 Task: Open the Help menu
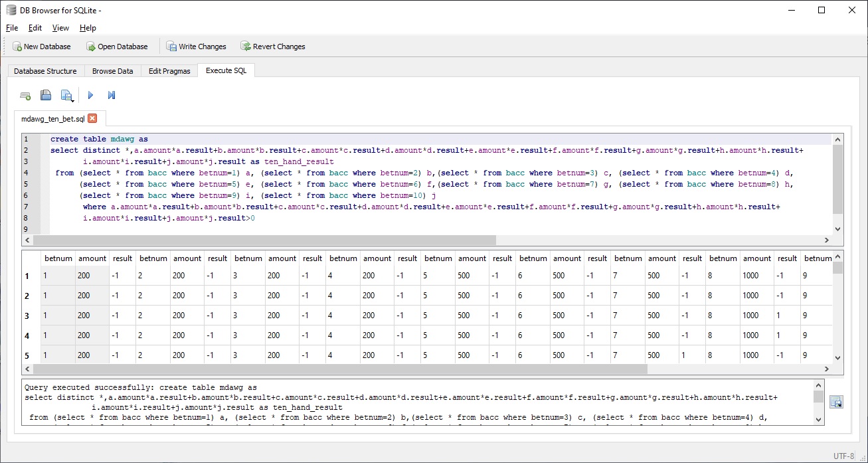tap(88, 28)
